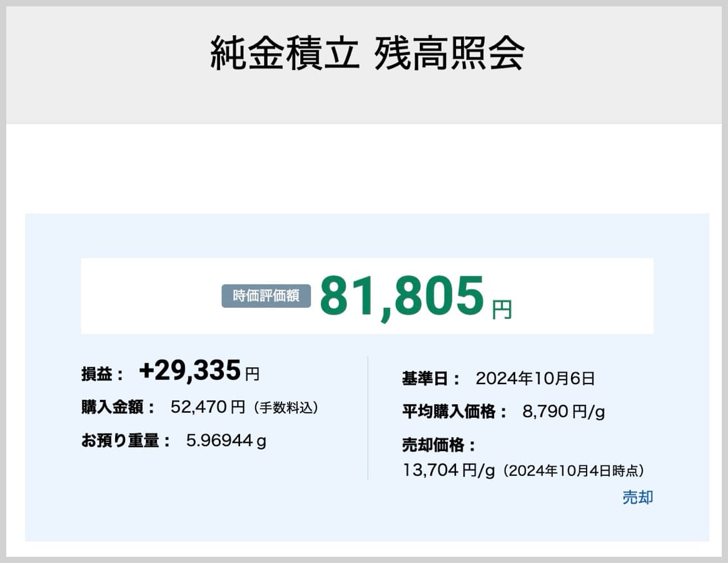Click the 売却 link
The width and height of the screenshot is (728, 563).
[637, 497]
